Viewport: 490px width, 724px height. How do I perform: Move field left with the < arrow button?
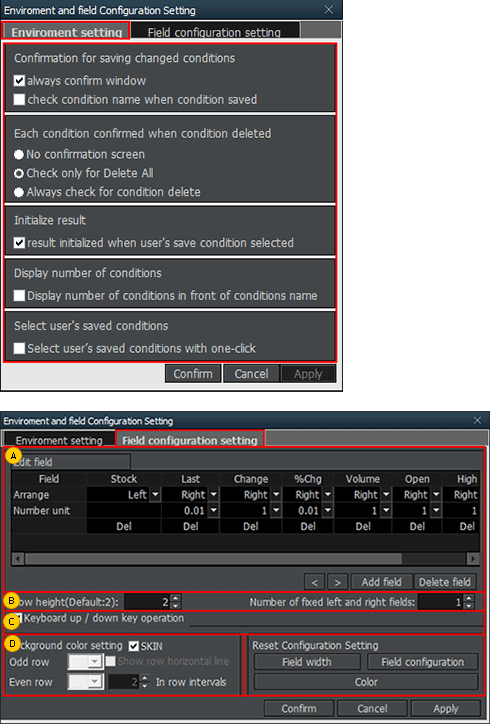click(315, 582)
